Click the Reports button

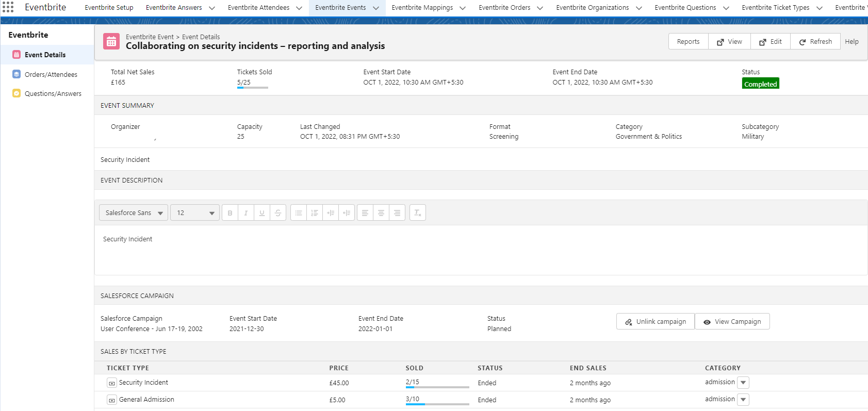[x=688, y=41]
